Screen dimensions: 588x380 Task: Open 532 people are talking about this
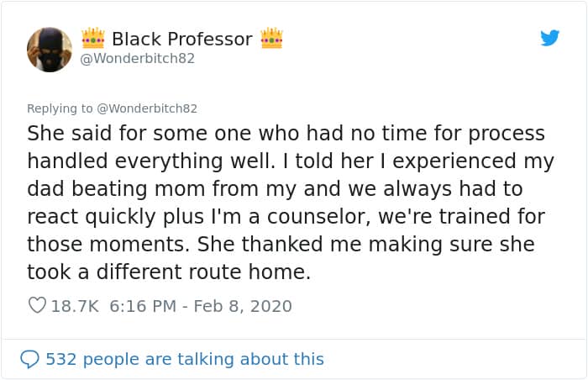pyautogui.click(x=184, y=359)
